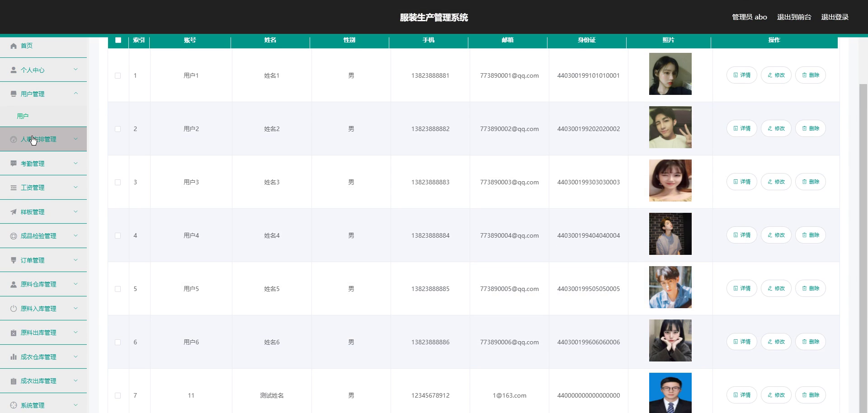Click 退出登录 in the top bar

click(835, 17)
